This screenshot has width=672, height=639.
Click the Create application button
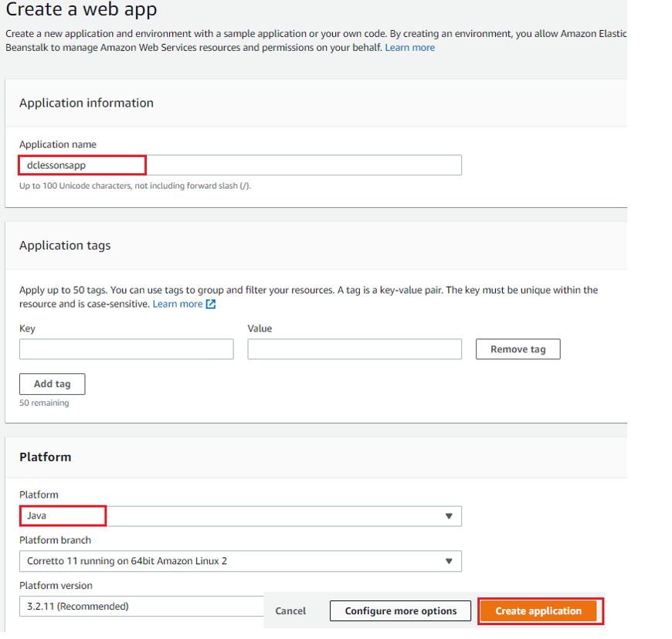coord(538,610)
